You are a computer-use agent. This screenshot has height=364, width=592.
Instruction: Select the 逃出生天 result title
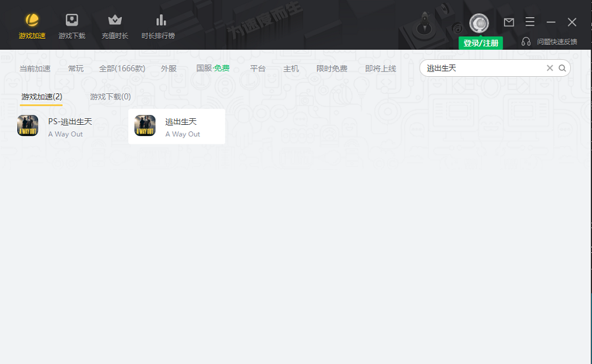coord(181,122)
